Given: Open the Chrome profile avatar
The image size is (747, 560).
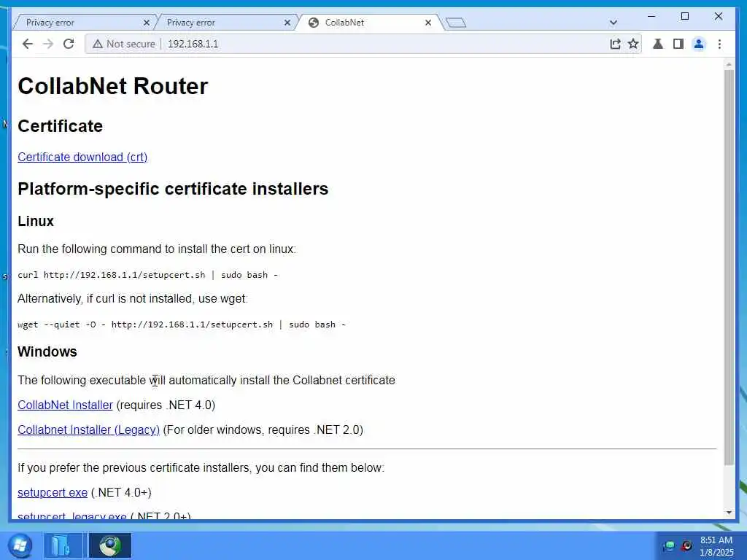Looking at the screenshot, I should [699, 44].
